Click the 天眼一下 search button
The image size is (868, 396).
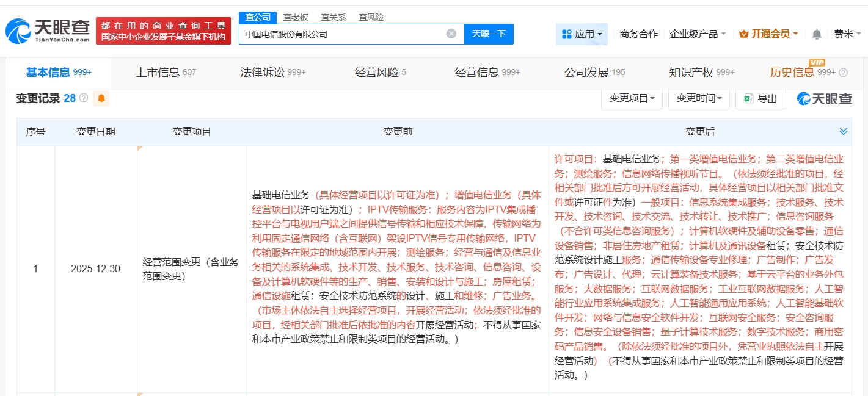[x=489, y=34]
